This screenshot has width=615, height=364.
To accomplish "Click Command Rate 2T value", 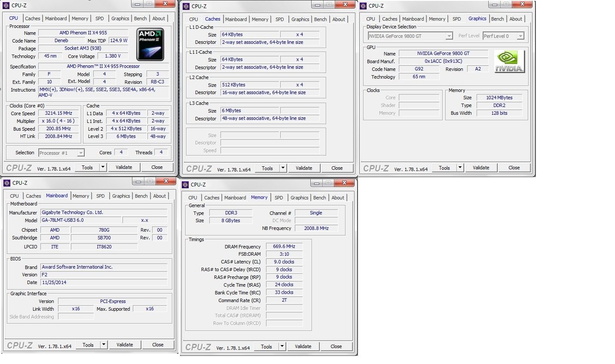I will click(x=284, y=300).
